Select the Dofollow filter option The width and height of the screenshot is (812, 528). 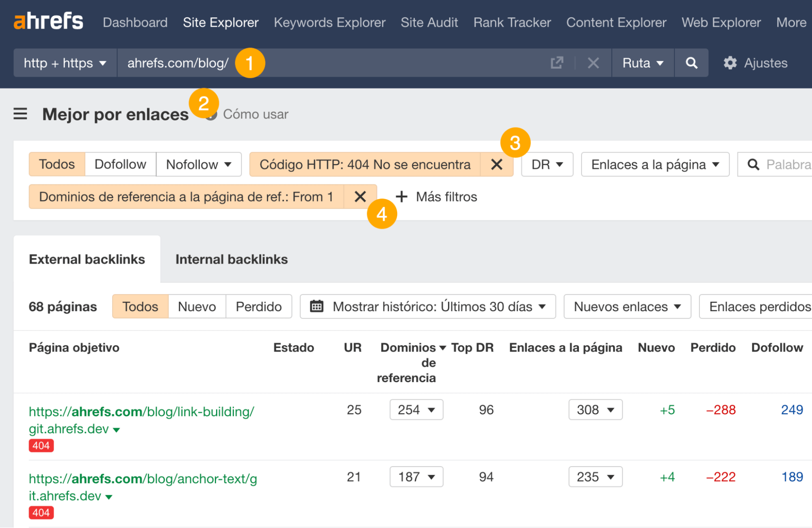coord(120,164)
